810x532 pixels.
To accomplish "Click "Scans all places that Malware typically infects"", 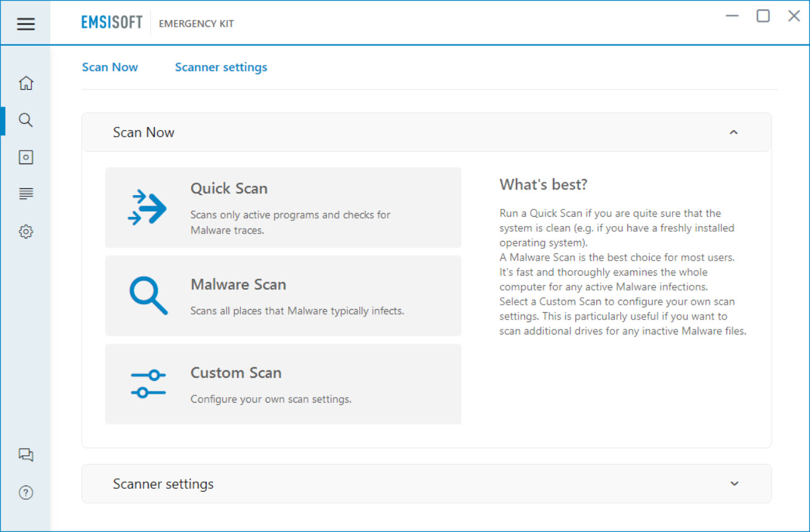I will coord(297,311).
